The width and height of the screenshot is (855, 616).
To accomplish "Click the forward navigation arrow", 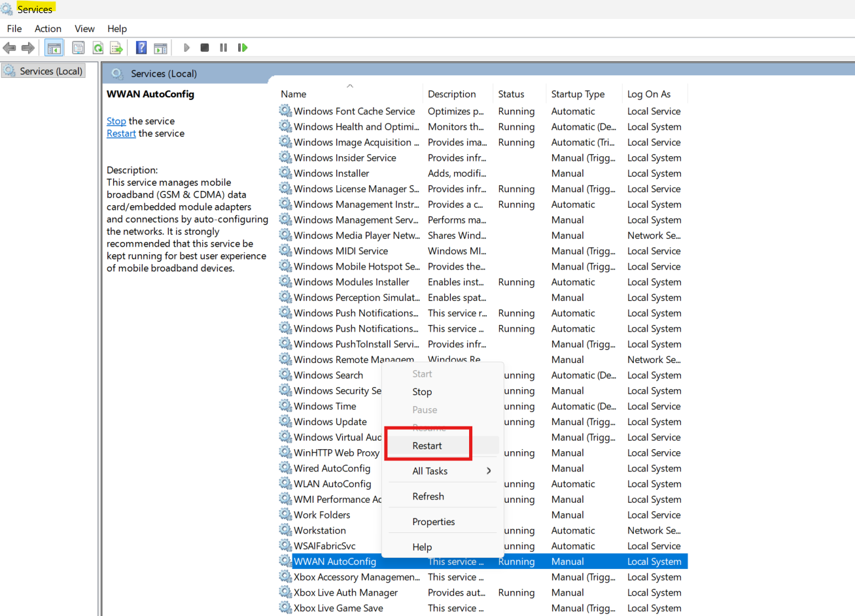I will tap(26, 47).
